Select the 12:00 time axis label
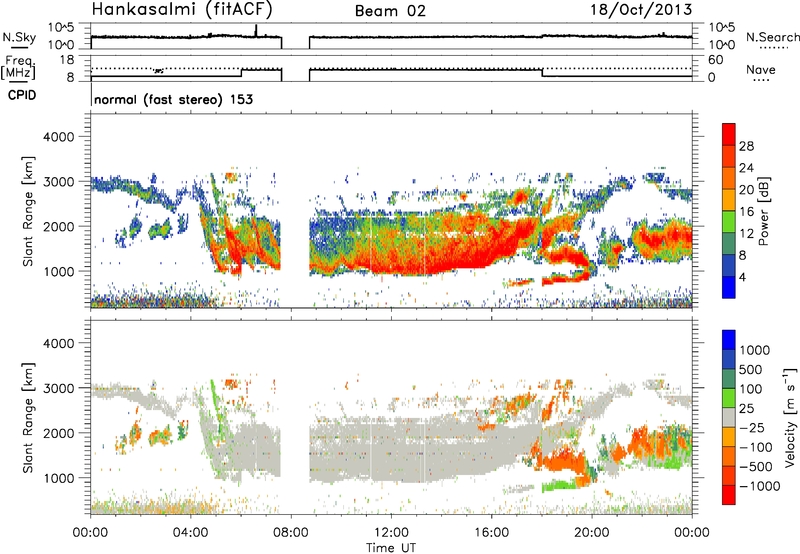 pos(392,532)
